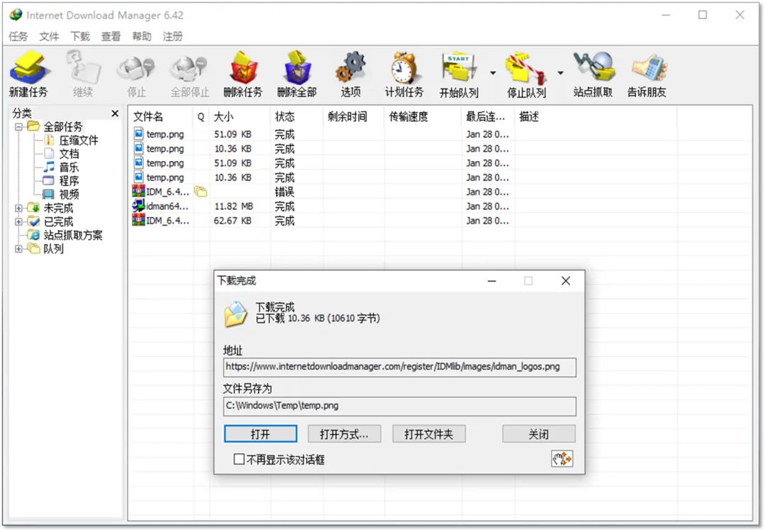This screenshot has width=766, height=532.
Task: Click the 地址 URL field
Action: click(399, 367)
